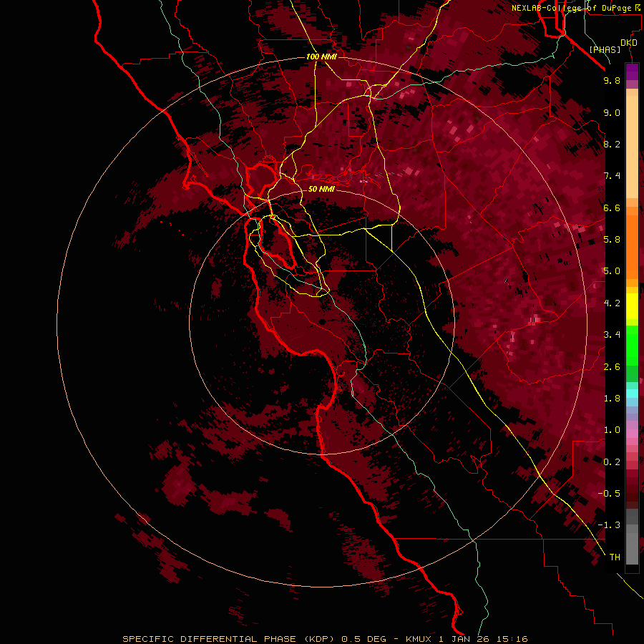
Task: Click the TH threshold legend label
Action: point(615,557)
